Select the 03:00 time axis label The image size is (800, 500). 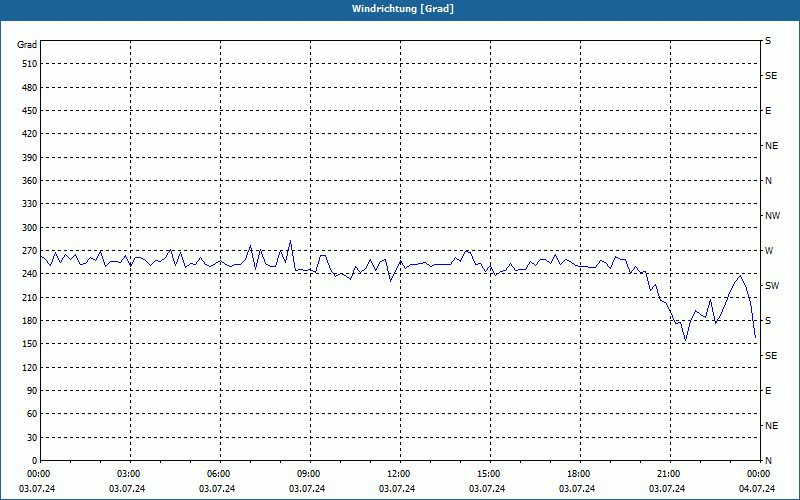point(129,474)
